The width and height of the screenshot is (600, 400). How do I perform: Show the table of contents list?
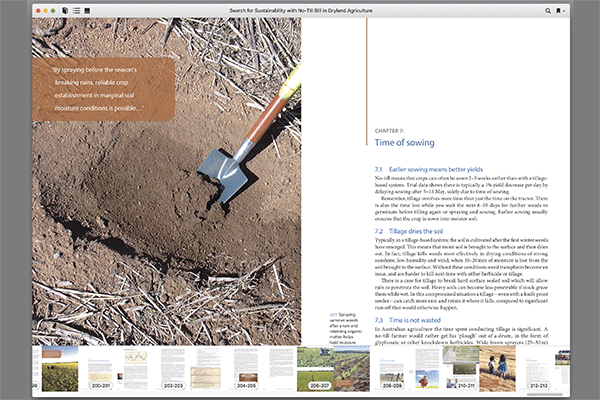[76, 10]
